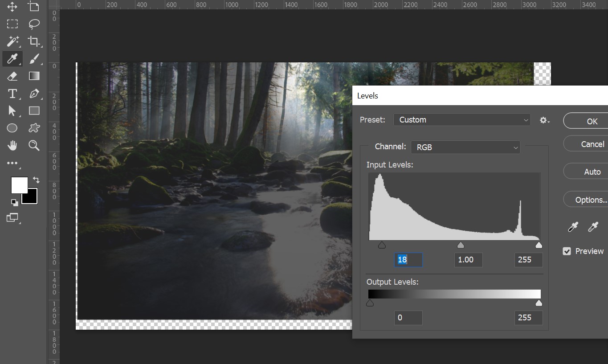Select the Hand tool
Screen dimensions: 608x364
[x=12, y=145]
